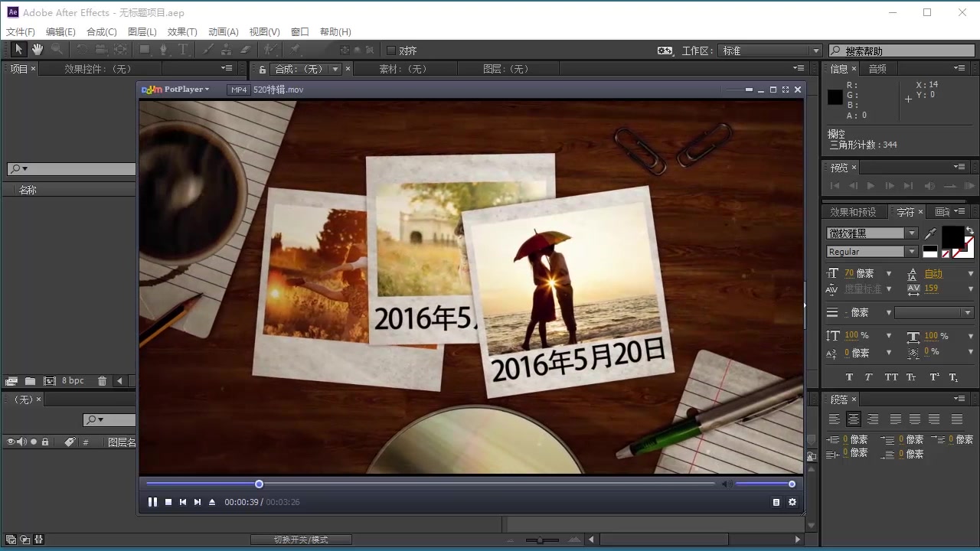Viewport: 980px width, 551px height.
Task: Select the Clone Stamp tool
Action: click(226, 50)
